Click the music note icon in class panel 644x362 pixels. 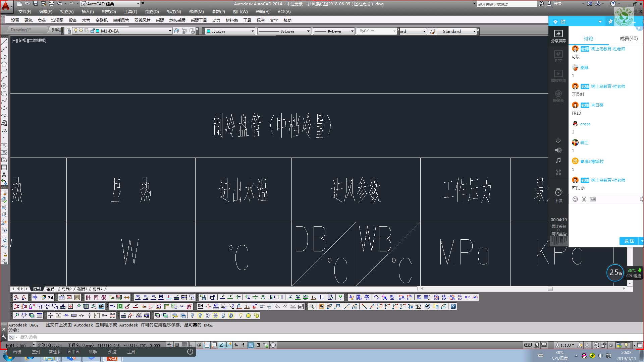coord(558,161)
